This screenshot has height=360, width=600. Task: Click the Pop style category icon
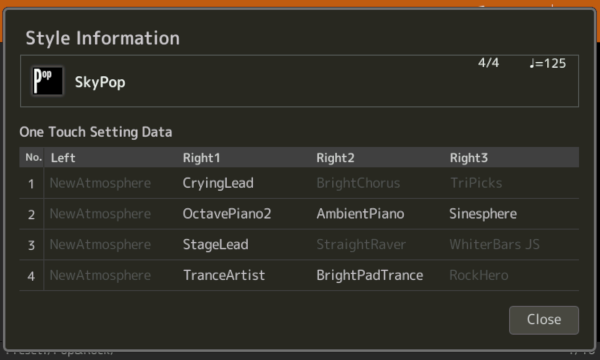coord(47,81)
